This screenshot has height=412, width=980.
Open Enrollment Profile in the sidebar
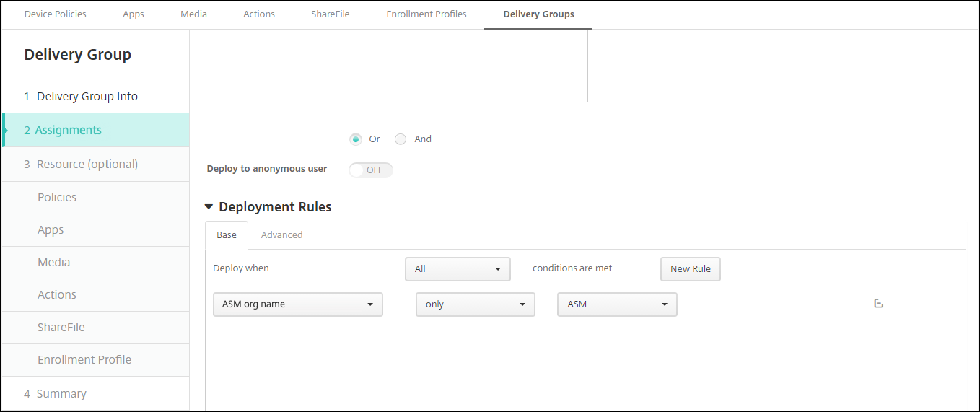click(x=84, y=359)
